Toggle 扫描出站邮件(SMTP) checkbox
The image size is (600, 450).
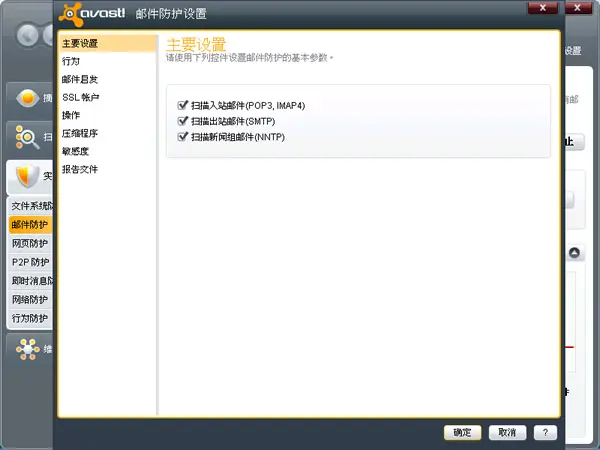click(183, 121)
